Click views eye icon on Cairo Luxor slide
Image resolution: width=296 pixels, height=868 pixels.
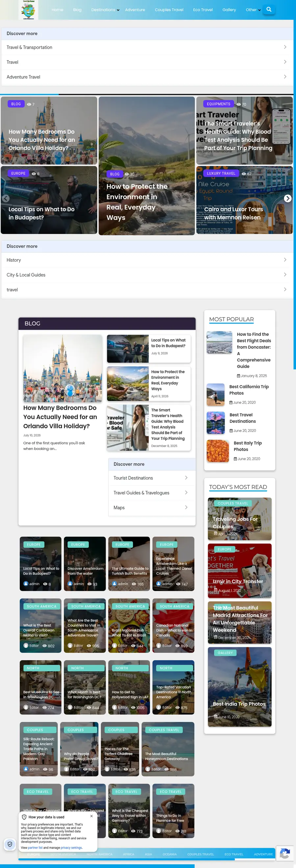click(x=244, y=174)
